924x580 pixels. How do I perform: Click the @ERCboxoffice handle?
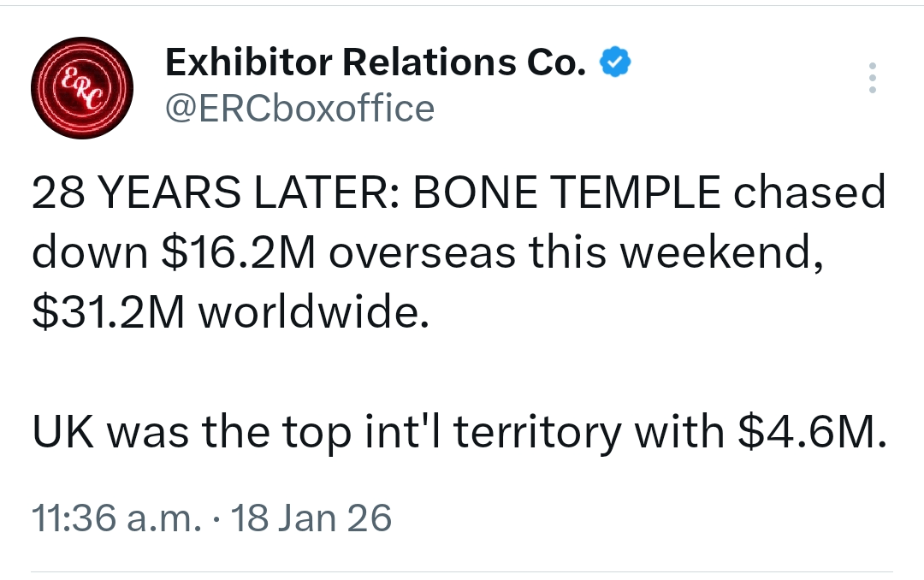tap(299, 109)
